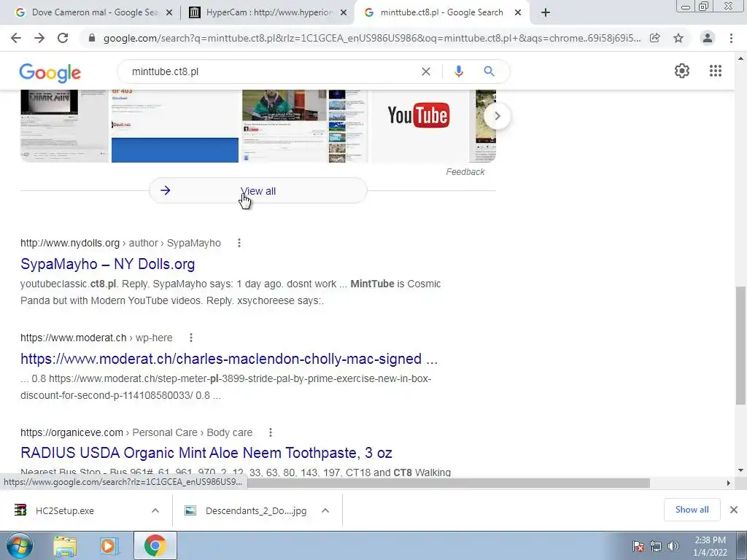Open Windows Explorer from the taskbar
The width and height of the screenshot is (747, 560).
point(65,546)
